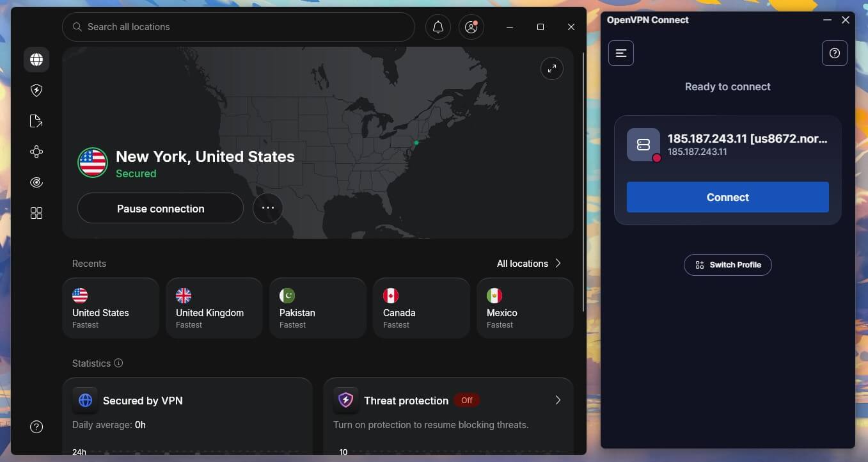Open the Dark Web Monitor radar icon
The image size is (868, 462).
click(36, 182)
